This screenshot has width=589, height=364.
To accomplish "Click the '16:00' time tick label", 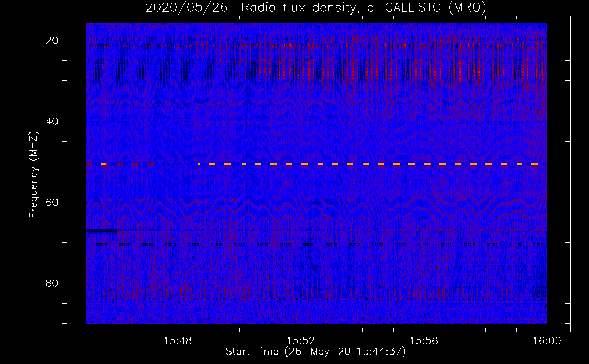I will tap(546, 341).
